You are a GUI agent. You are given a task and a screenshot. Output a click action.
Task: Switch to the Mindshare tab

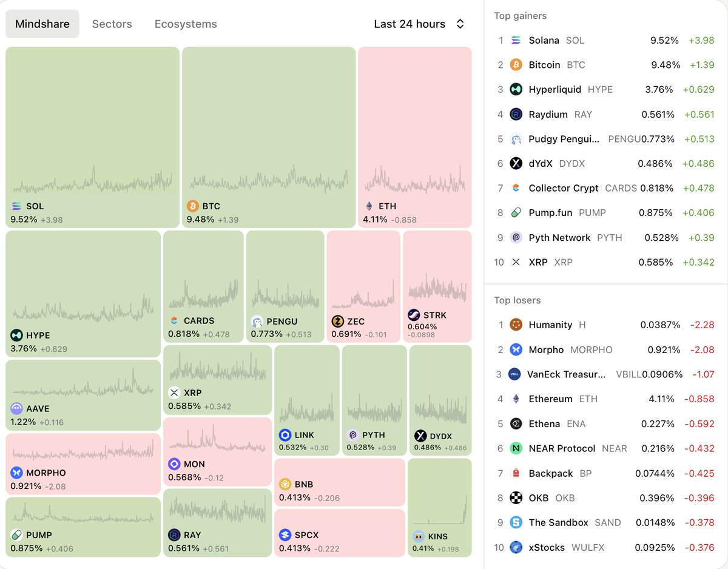[x=42, y=24]
